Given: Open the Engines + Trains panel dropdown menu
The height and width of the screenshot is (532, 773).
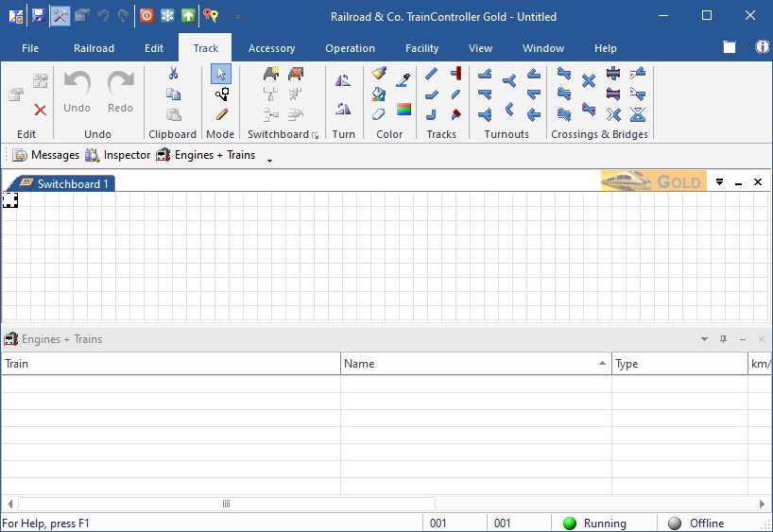Looking at the screenshot, I should tap(704, 339).
